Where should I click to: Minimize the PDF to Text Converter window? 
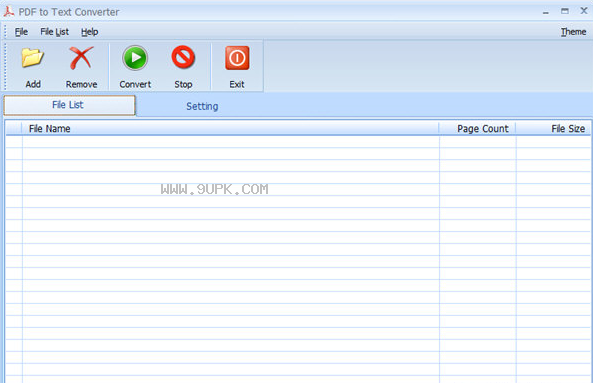[545, 12]
